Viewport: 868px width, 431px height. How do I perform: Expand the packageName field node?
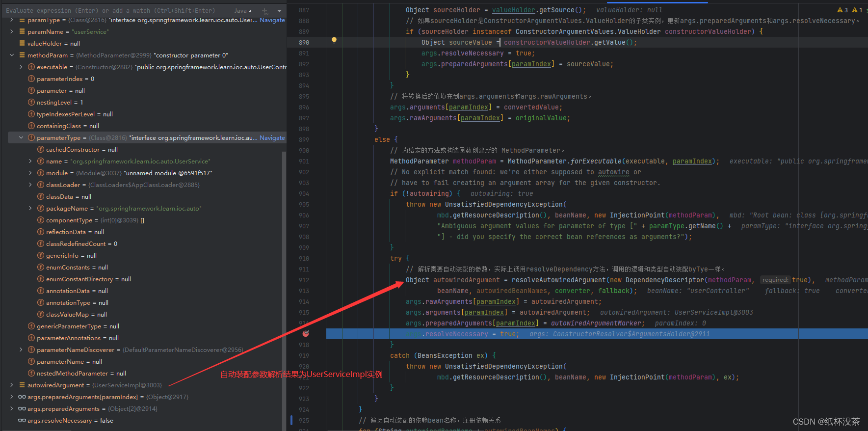pos(30,208)
